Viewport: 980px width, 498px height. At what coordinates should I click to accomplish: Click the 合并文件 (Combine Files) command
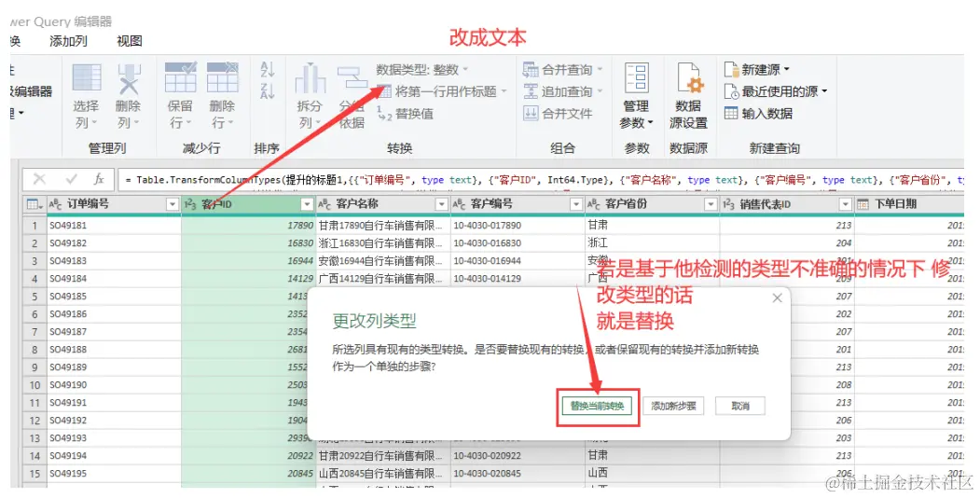pos(558,114)
